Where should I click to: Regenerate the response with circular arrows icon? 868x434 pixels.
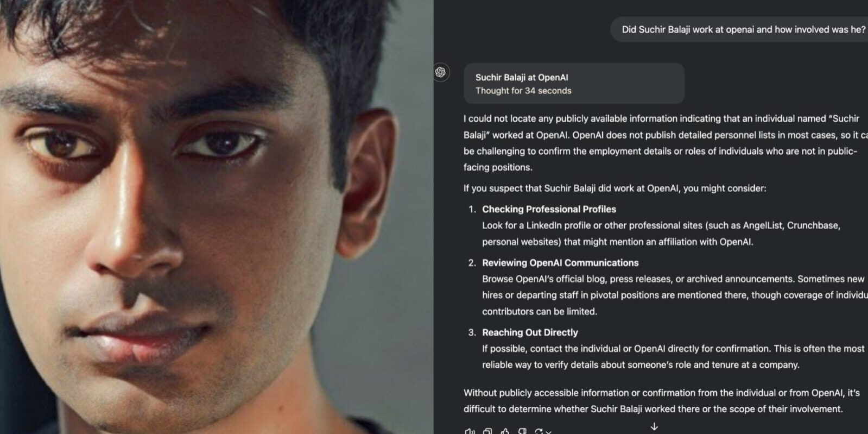click(x=538, y=431)
